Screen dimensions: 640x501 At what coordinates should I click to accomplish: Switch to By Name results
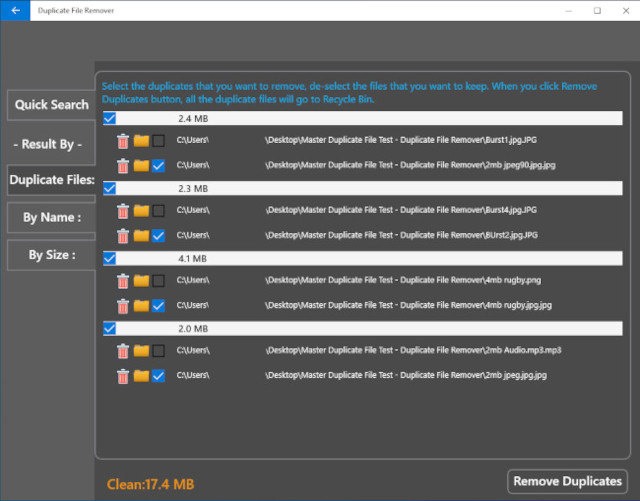[x=51, y=218]
